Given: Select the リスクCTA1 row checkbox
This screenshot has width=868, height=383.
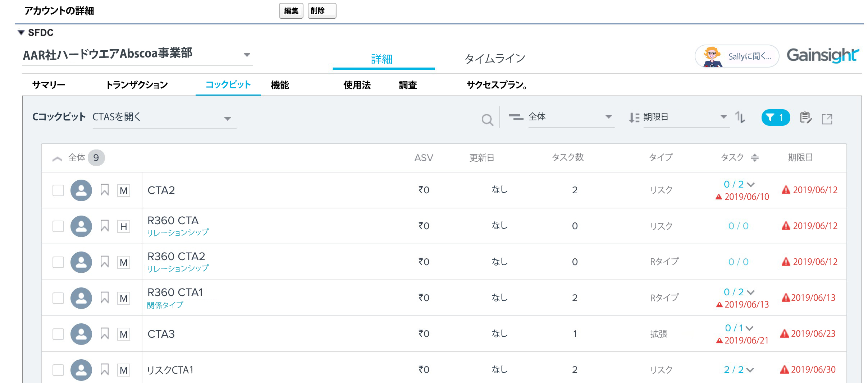Looking at the screenshot, I should pyautogui.click(x=58, y=370).
